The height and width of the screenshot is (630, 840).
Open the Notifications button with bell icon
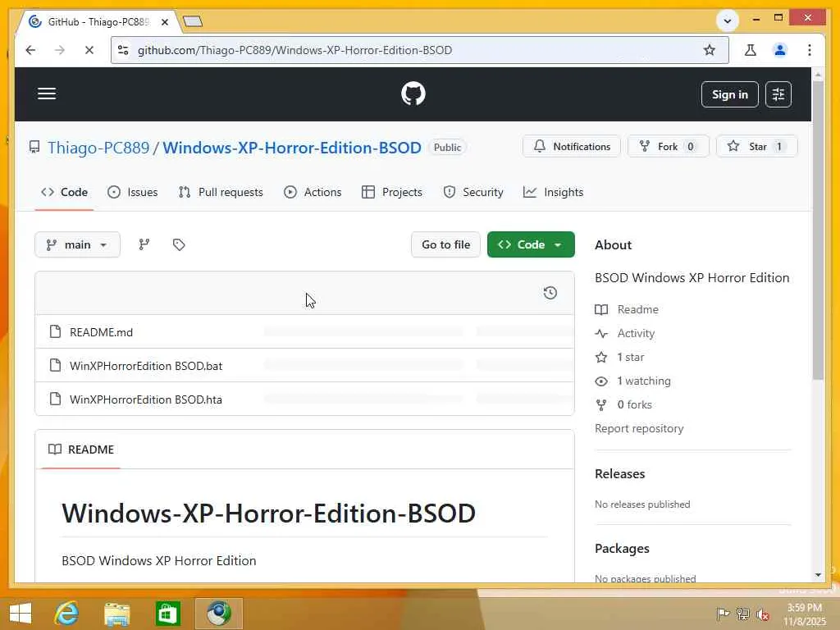pyautogui.click(x=571, y=146)
